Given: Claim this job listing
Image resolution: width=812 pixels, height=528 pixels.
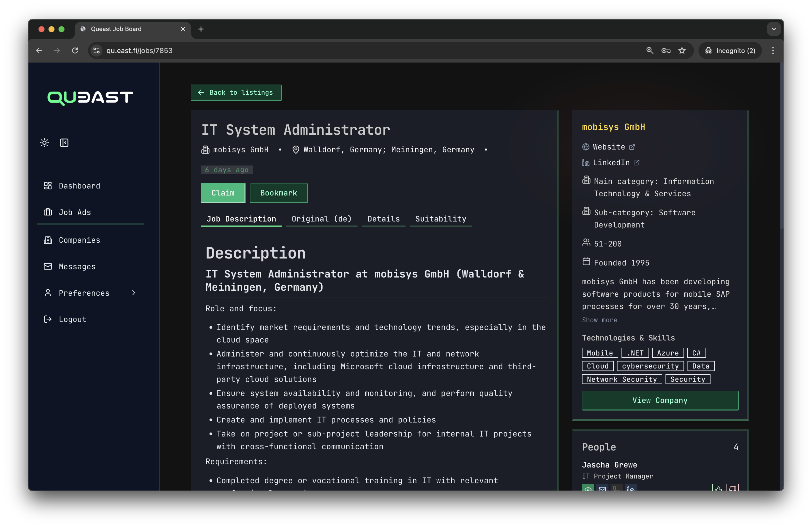Looking at the screenshot, I should (223, 193).
